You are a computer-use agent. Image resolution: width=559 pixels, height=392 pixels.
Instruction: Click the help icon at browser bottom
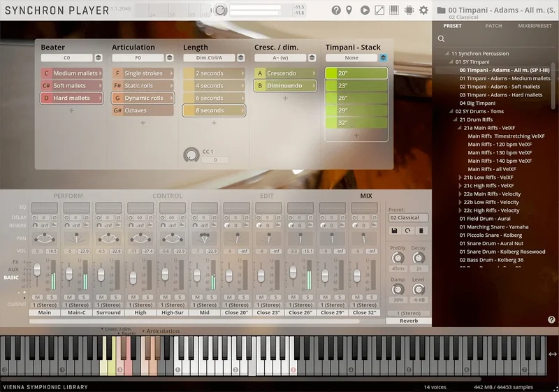pyautogui.click(x=551, y=319)
